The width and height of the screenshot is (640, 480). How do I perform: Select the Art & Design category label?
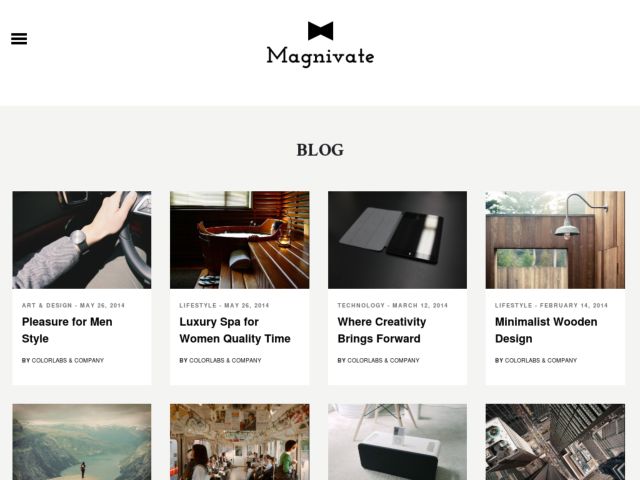point(47,305)
